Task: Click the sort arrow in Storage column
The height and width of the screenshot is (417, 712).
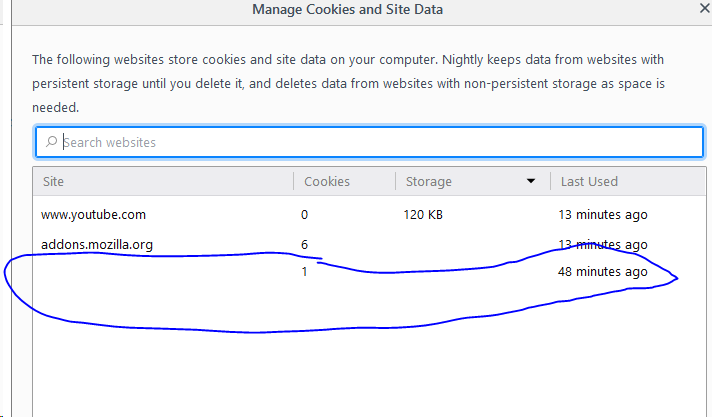Action: (x=530, y=181)
